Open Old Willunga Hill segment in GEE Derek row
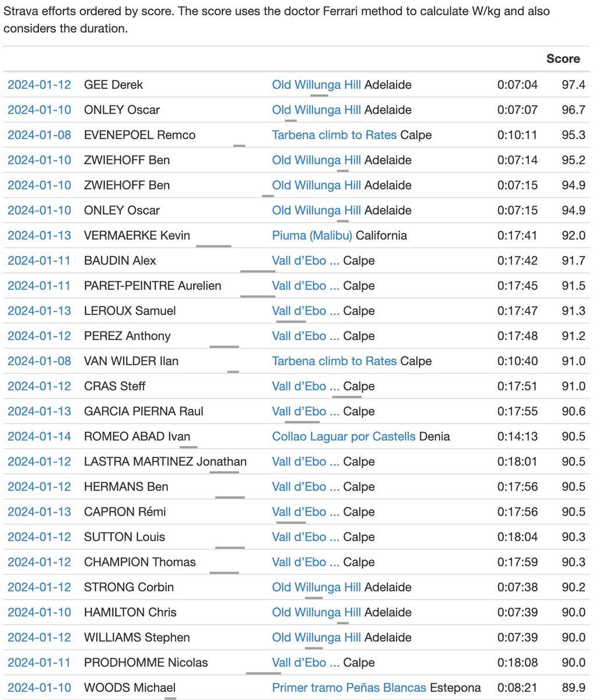Screen dimensions: 596x700 [317, 85]
